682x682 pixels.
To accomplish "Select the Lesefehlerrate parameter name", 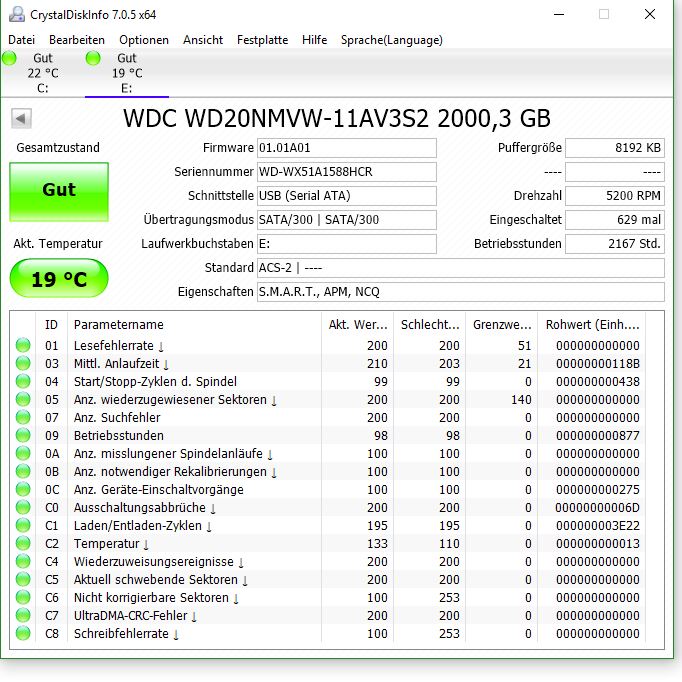I will click(x=118, y=346).
